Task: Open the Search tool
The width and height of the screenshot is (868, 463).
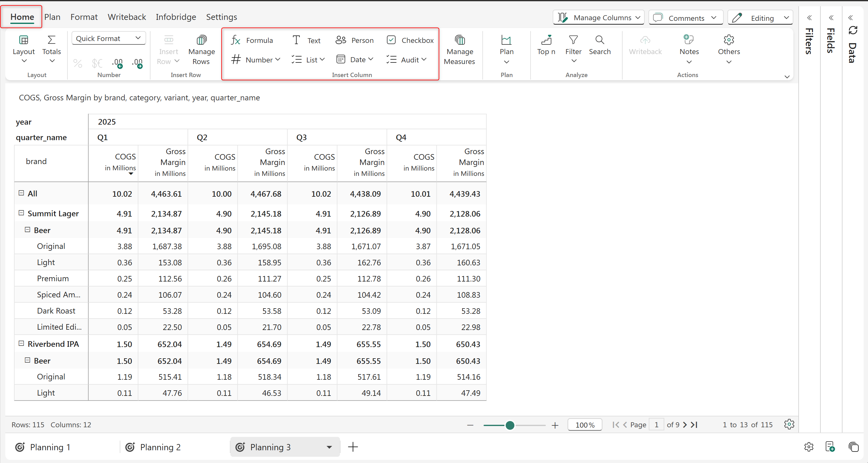Action: click(x=599, y=45)
